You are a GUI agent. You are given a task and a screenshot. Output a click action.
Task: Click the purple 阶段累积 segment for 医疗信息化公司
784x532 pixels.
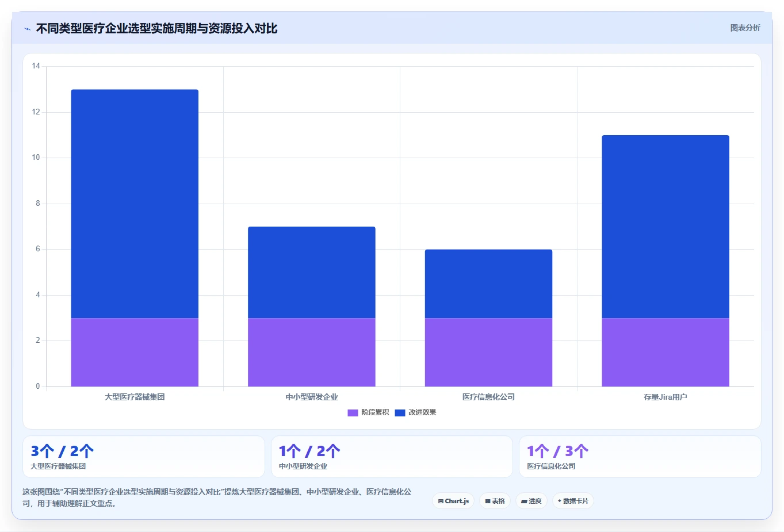tap(488, 352)
